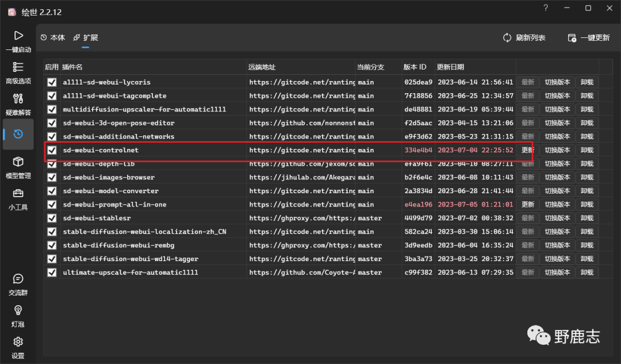Viewport: 621px width, 364px height.
Task: Toggle sd-webui-prompt-all-in-one checkbox
Action: 52,204
